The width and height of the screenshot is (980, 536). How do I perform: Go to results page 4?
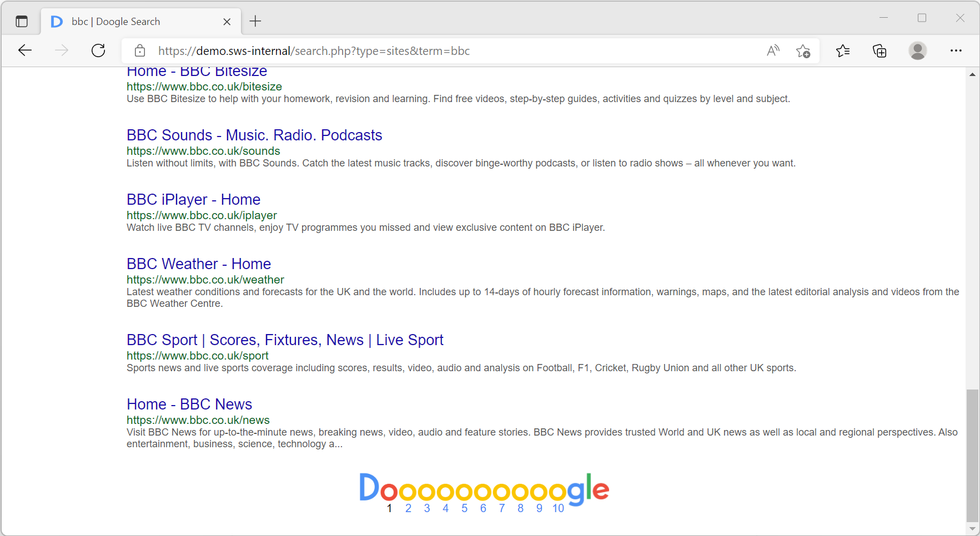point(445,508)
